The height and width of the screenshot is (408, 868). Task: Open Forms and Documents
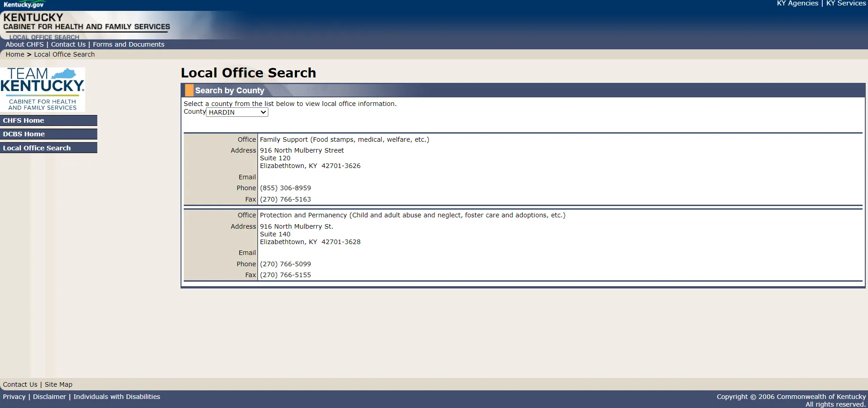coord(129,44)
